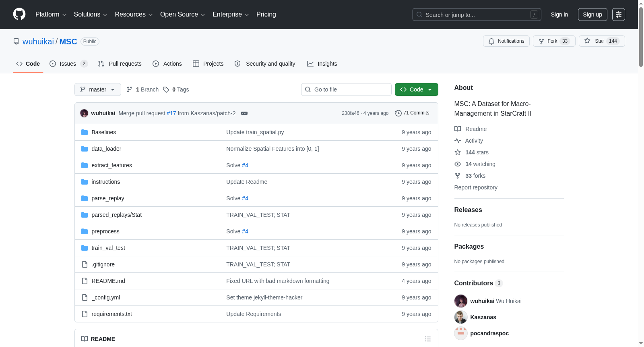
Task: Open the parsed_replays/Stat folder
Action: point(117,215)
